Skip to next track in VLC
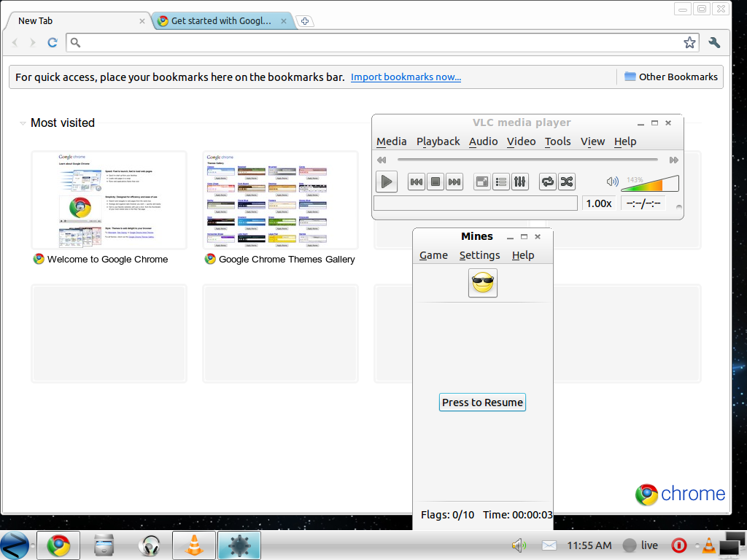 coord(454,182)
